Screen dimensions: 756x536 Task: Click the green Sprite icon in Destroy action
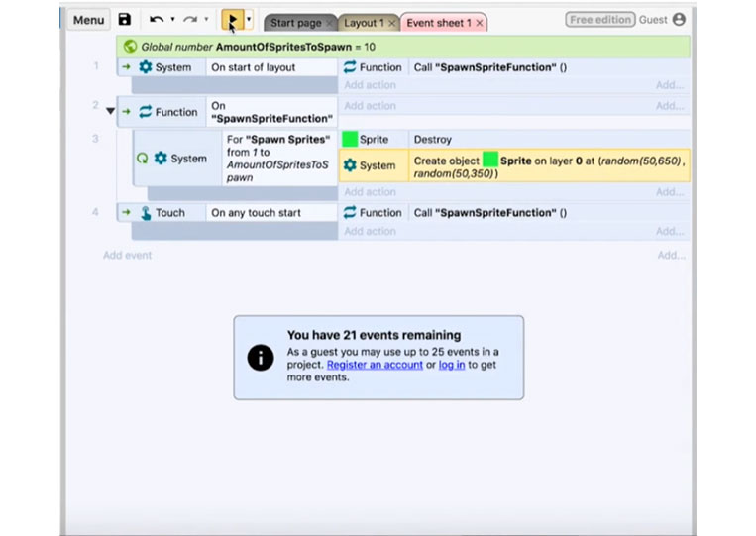coord(350,140)
